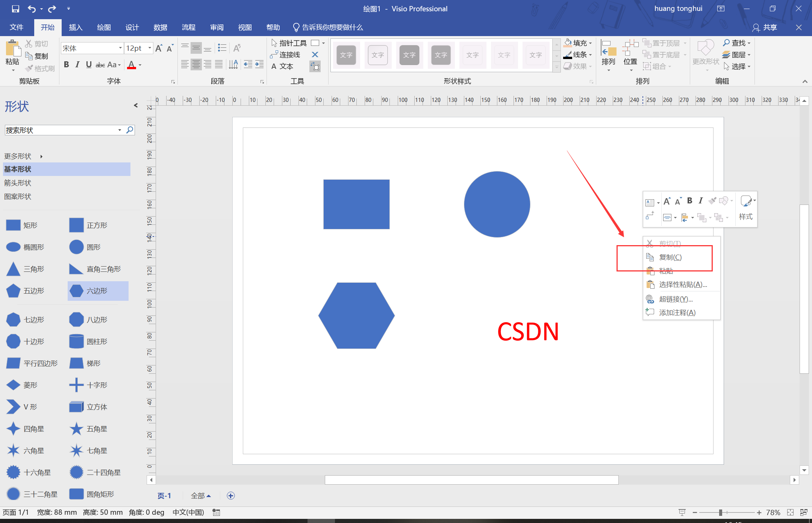Click the search magnifier in shapes panel
This screenshot has height=523, width=812.
[130, 130]
